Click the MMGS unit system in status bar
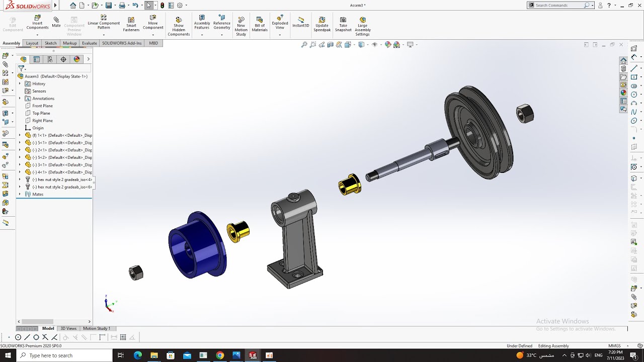644x362 pixels. (614, 346)
